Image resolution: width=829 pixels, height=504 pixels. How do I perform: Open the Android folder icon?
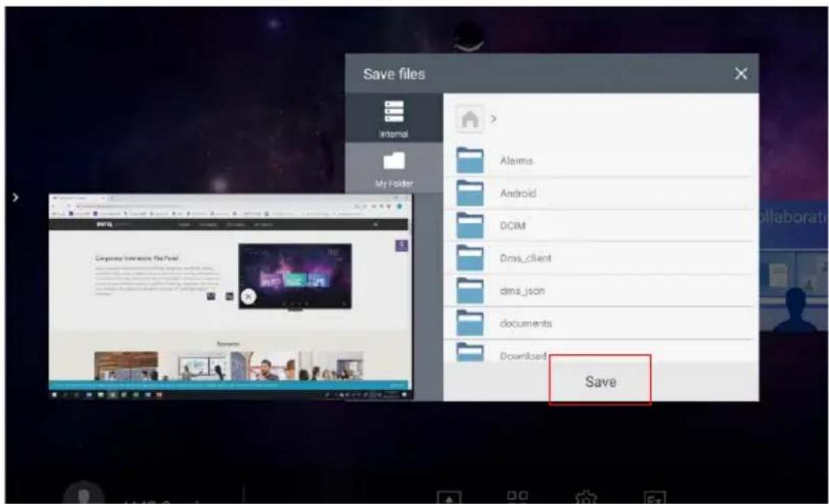tap(470, 193)
